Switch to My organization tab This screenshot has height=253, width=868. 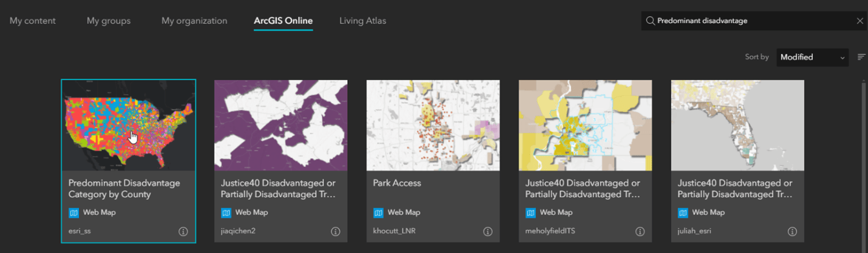pos(194,21)
